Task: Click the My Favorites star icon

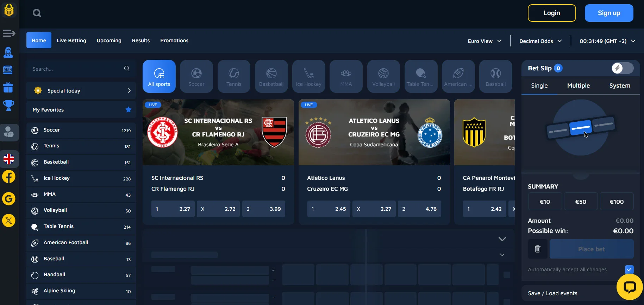Action: tap(129, 110)
